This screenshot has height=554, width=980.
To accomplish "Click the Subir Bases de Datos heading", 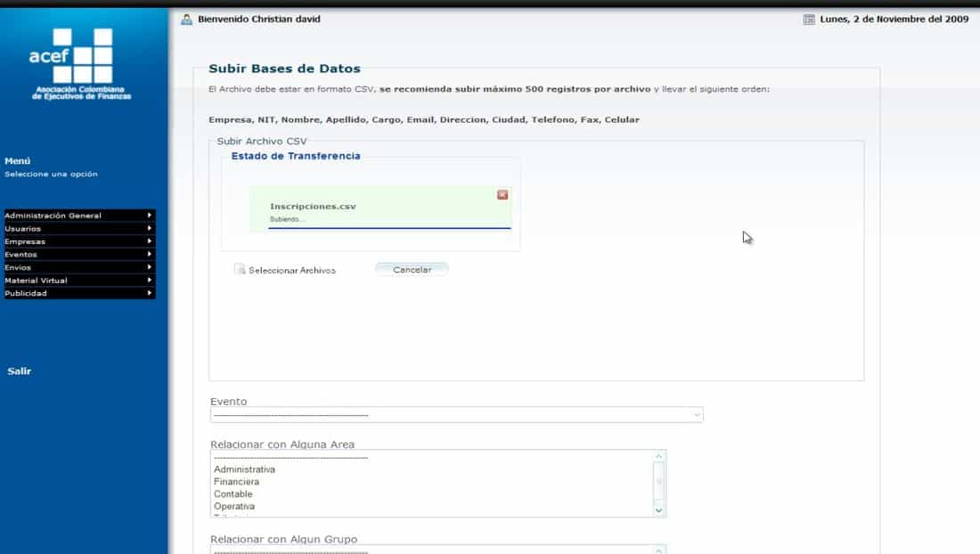I will click(x=284, y=69).
